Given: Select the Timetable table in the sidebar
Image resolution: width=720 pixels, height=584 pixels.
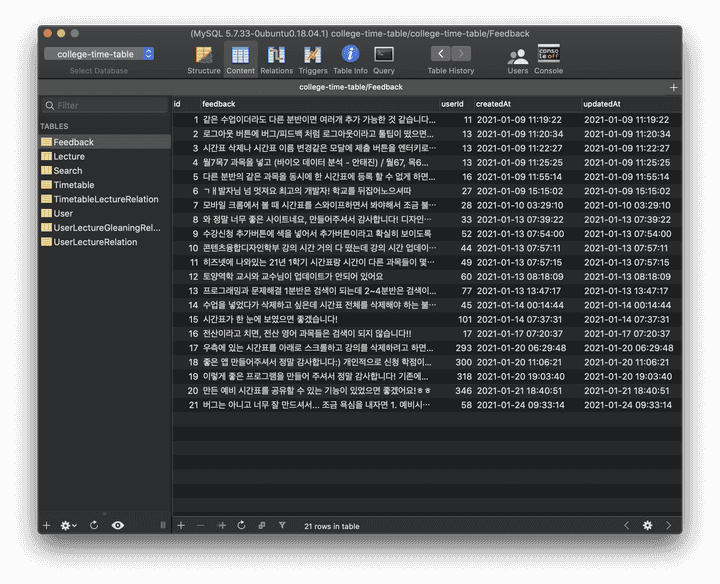Looking at the screenshot, I should point(74,185).
